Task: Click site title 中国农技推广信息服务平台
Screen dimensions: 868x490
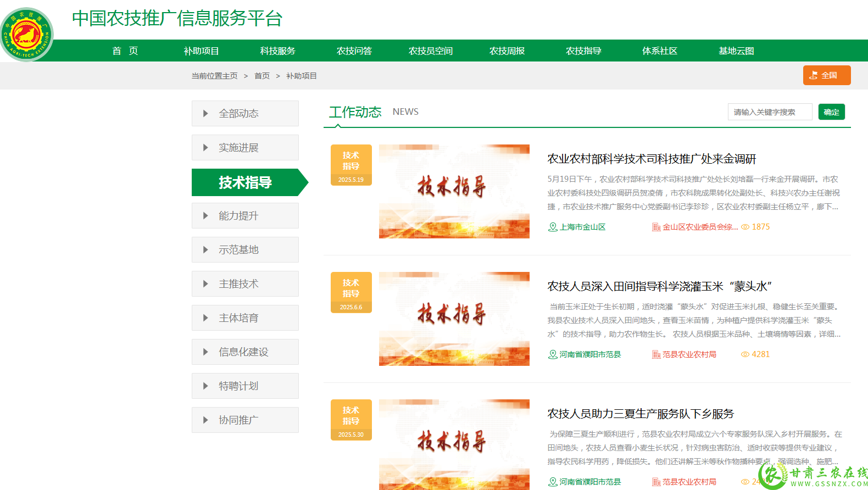Action: [177, 19]
